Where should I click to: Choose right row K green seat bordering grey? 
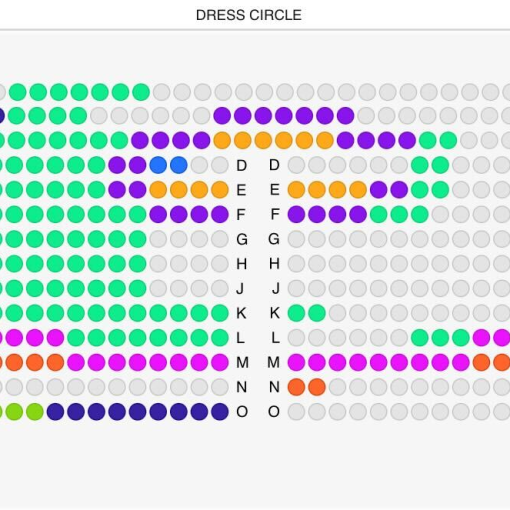(x=317, y=313)
